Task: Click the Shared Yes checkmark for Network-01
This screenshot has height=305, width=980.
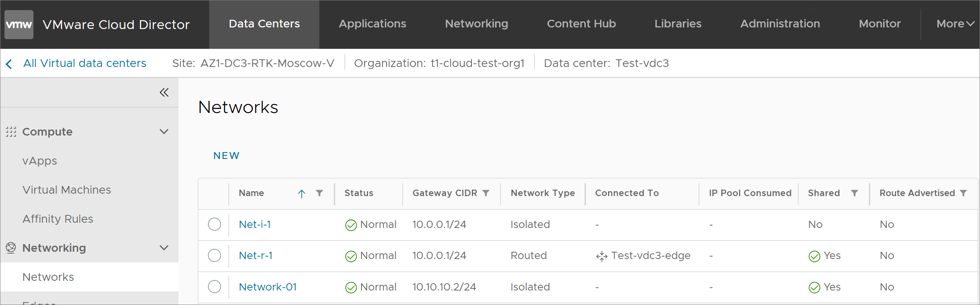Action: click(814, 288)
